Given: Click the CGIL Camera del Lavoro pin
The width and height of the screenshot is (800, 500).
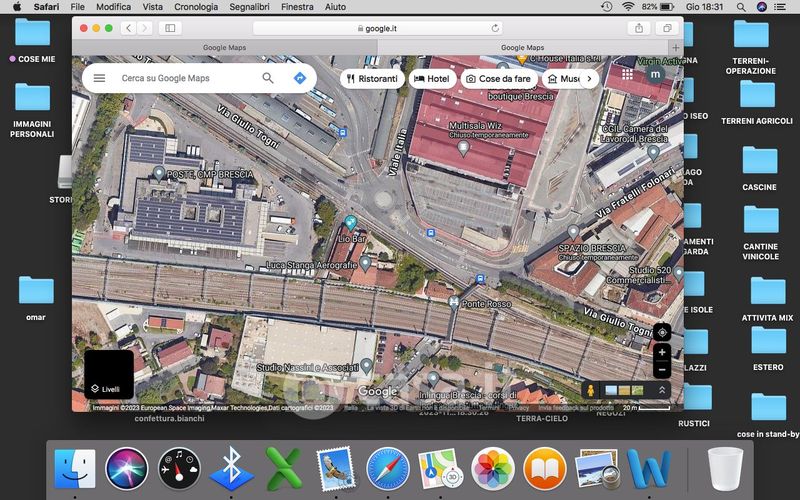Looking at the screenshot, I should point(653,152).
